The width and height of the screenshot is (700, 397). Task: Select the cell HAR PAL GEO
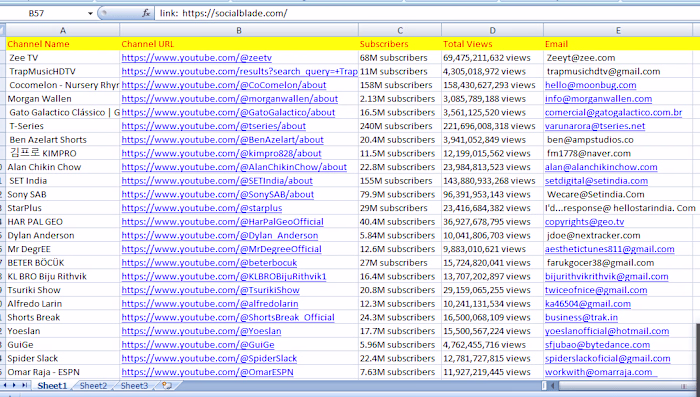(63, 222)
